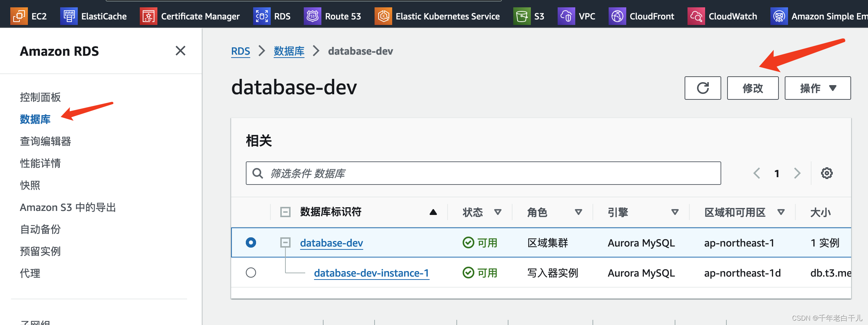The height and width of the screenshot is (325, 868).
Task: Open the Route 53 icon
Action: point(313,16)
